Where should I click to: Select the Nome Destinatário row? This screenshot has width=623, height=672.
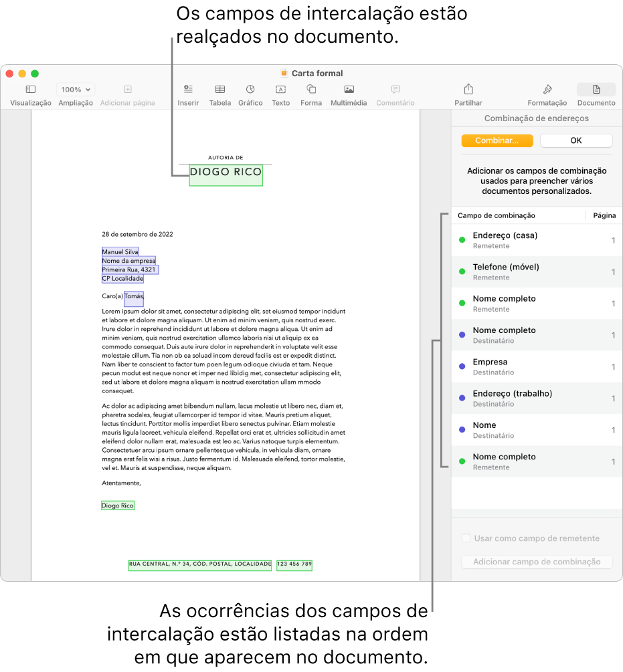[x=537, y=431]
